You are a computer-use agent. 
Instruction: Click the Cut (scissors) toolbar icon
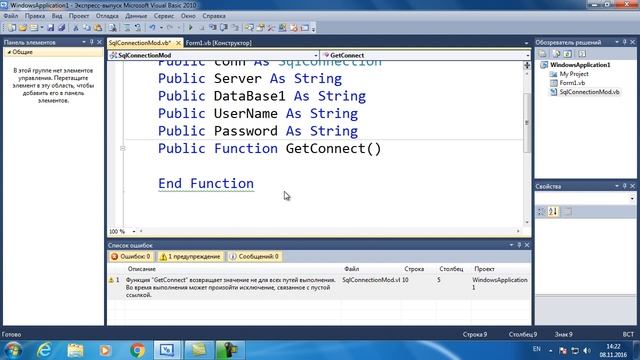click(x=76, y=28)
